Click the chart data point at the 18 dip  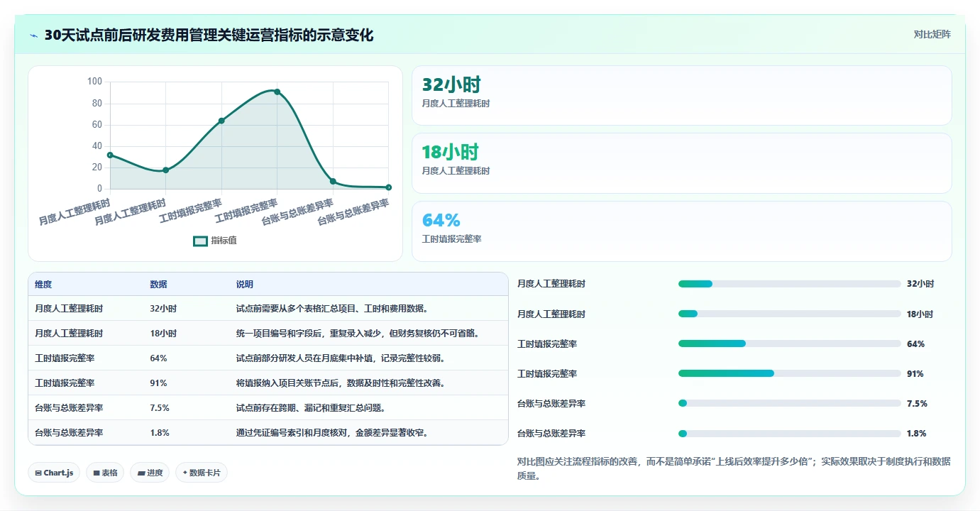pos(165,170)
